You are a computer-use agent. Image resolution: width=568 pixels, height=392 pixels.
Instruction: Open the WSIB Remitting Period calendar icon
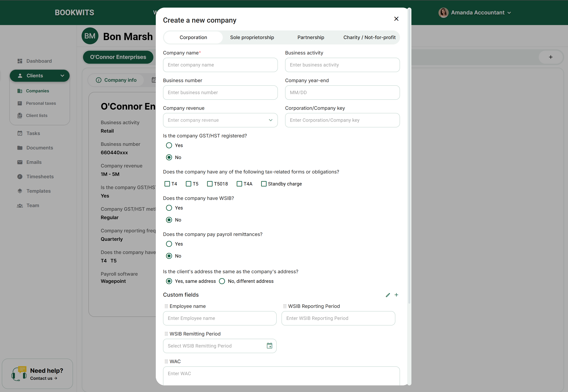[269, 346]
